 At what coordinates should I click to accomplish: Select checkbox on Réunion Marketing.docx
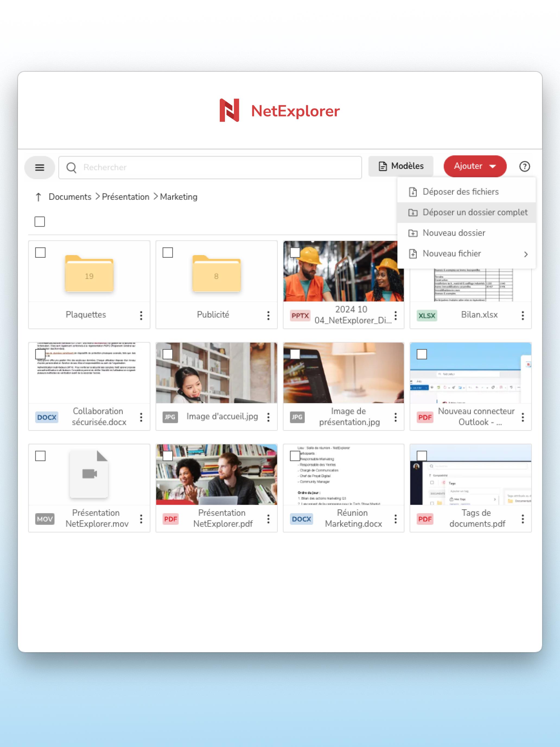coord(295,456)
